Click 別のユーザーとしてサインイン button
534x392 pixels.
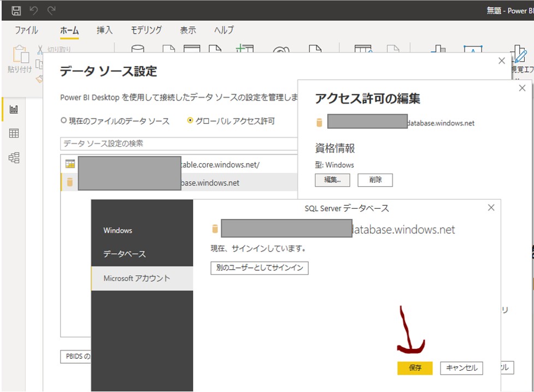pos(259,268)
